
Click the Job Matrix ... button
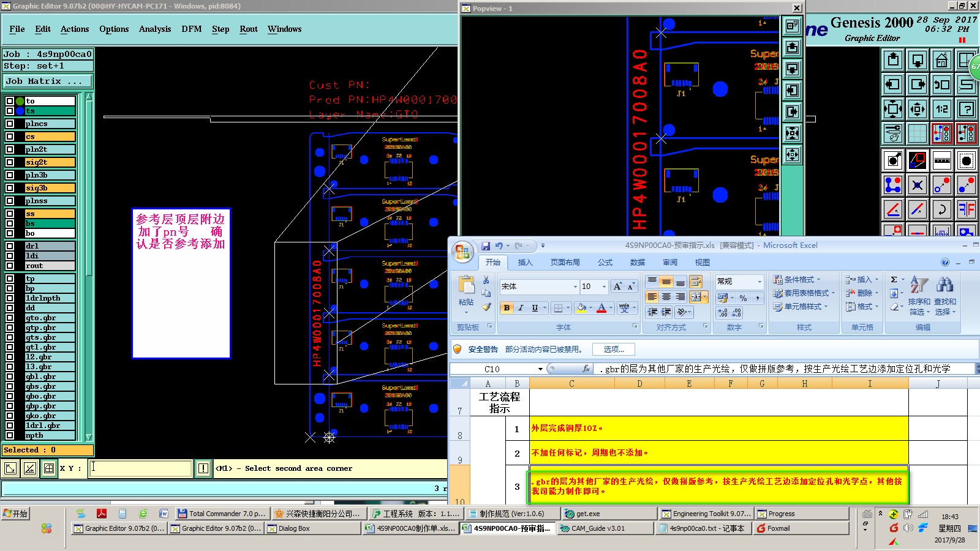(47, 81)
